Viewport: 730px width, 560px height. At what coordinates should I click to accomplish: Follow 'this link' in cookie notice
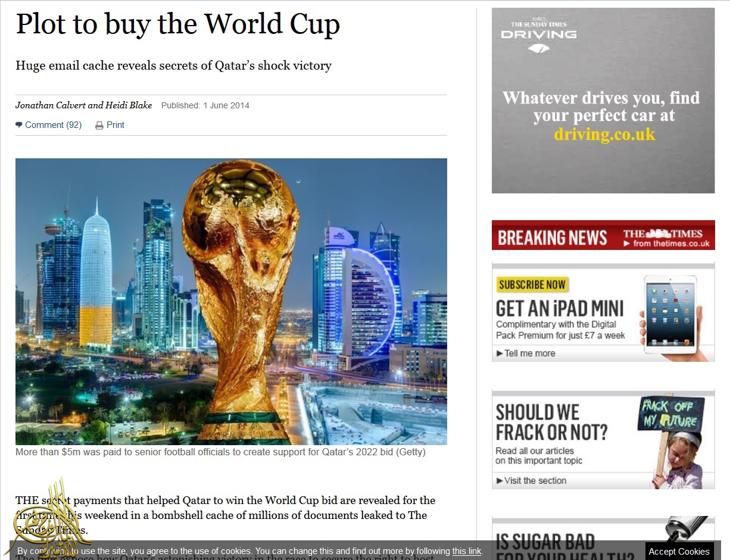coord(466,551)
